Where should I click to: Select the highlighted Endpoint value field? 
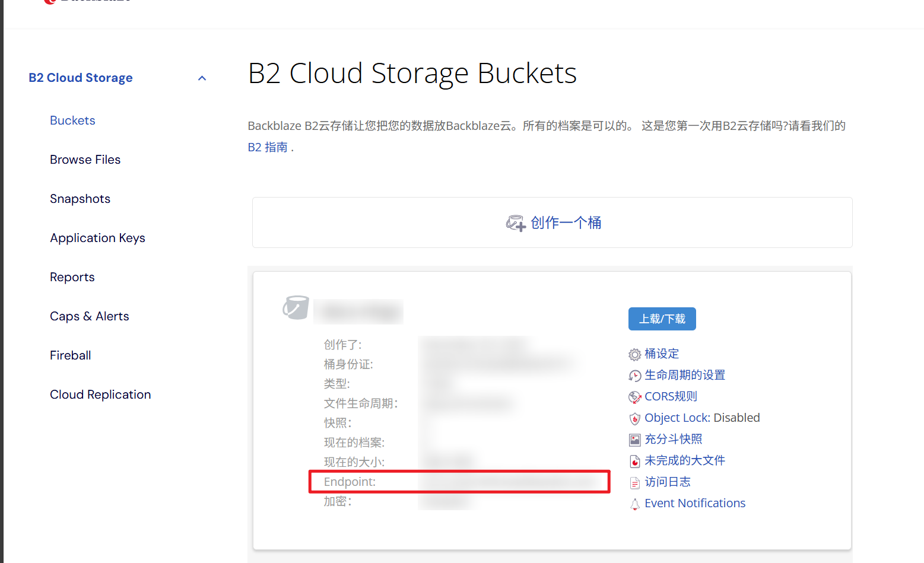510,481
